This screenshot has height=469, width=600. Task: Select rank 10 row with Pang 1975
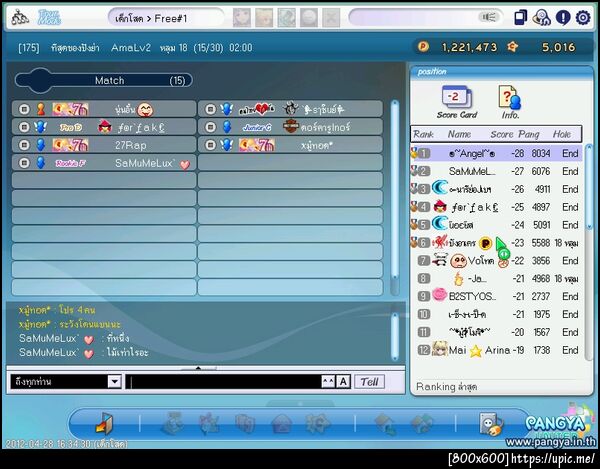point(496,314)
